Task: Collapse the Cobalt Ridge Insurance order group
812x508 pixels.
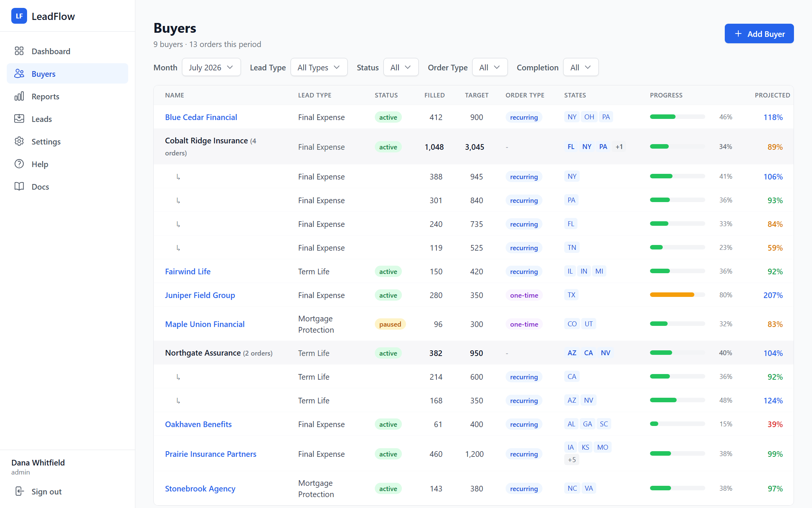Action: click(474, 147)
